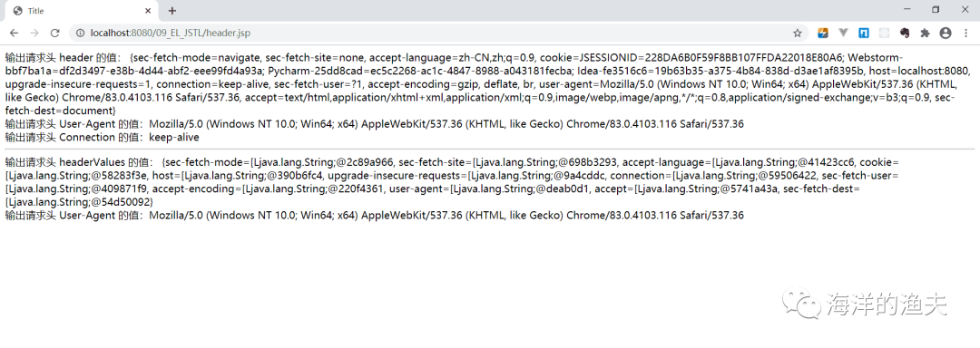The height and width of the screenshot is (348, 980).
Task: Restore down the browser window
Action: pyautogui.click(x=936, y=9)
